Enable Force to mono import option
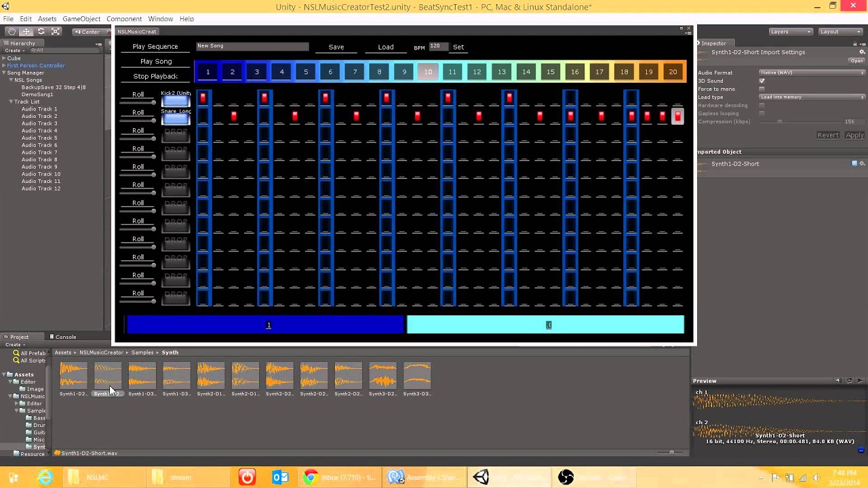 pos(762,89)
